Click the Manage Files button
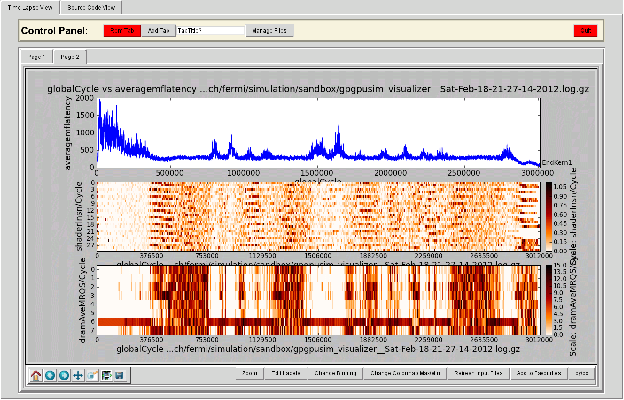Image resolution: width=624 pixels, height=400 pixels. click(270, 31)
